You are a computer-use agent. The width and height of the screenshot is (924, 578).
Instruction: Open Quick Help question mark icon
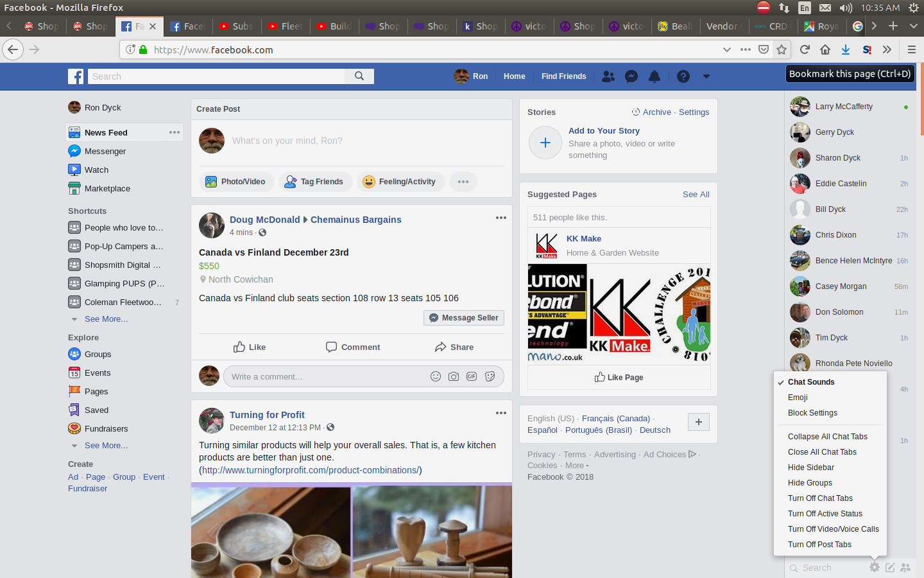click(683, 76)
